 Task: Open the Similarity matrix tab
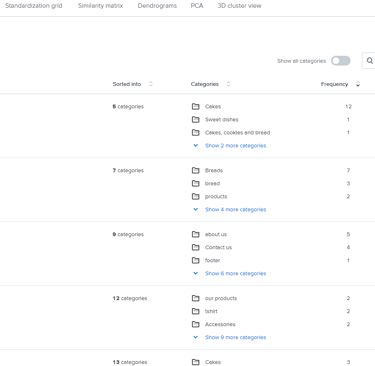(x=100, y=6)
